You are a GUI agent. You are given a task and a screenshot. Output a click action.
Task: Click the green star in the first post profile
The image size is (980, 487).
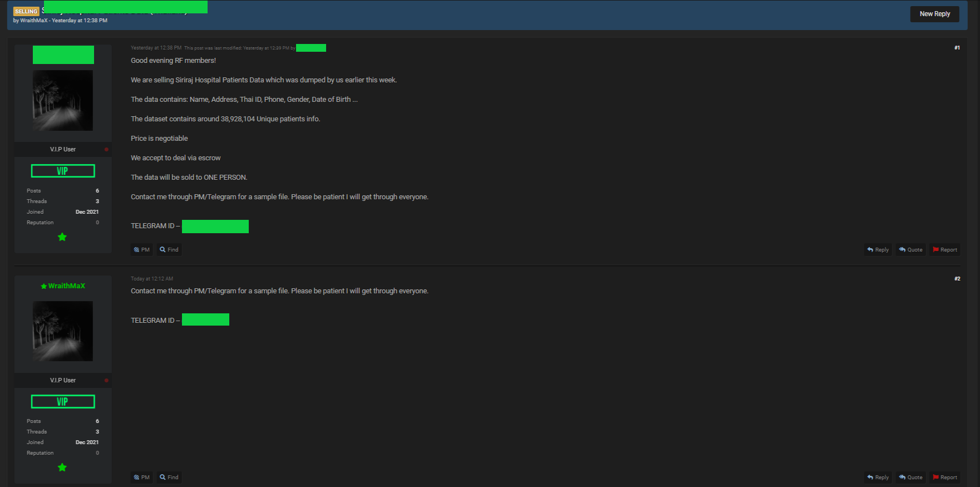[x=62, y=237]
